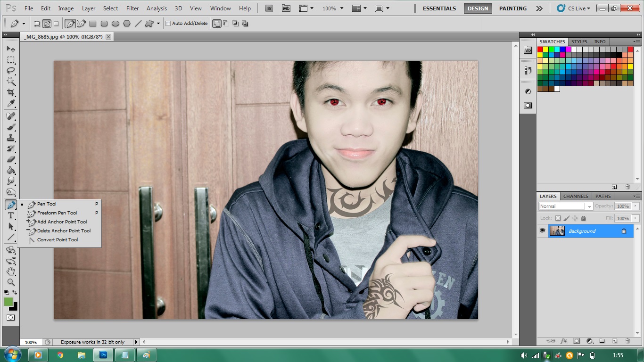The height and width of the screenshot is (362, 644).
Task: Swap foreground and background colors
Action: click(15, 292)
